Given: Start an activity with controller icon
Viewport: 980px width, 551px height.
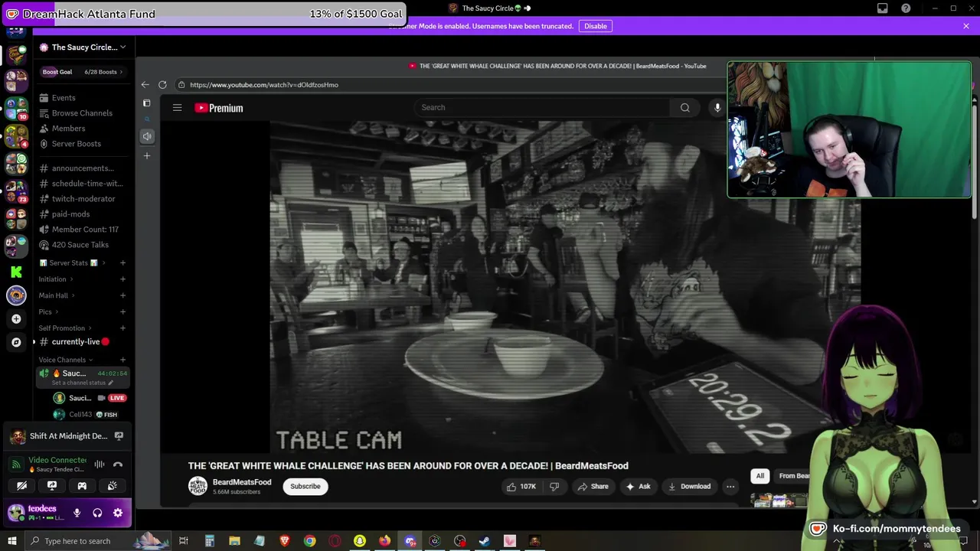Looking at the screenshot, I should pyautogui.click(x=82, y=485).
